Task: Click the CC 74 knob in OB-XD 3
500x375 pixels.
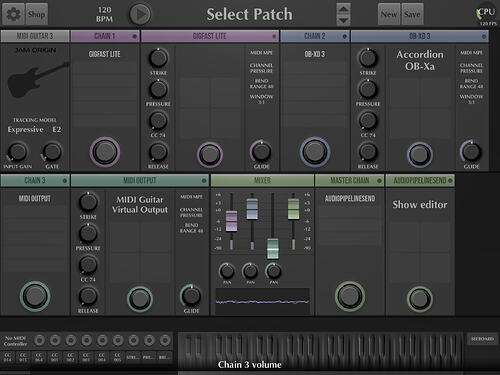Action: point(368,120)
